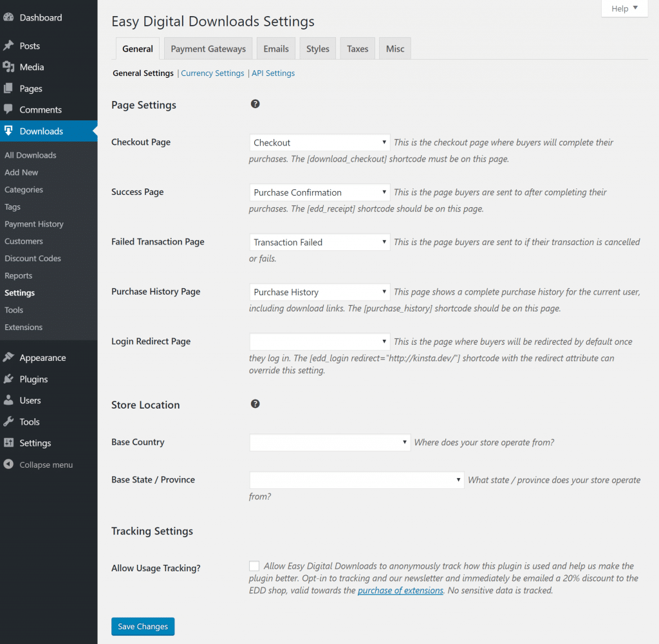Click the Save Changes button
659x644 pixels.
(142, 626)
